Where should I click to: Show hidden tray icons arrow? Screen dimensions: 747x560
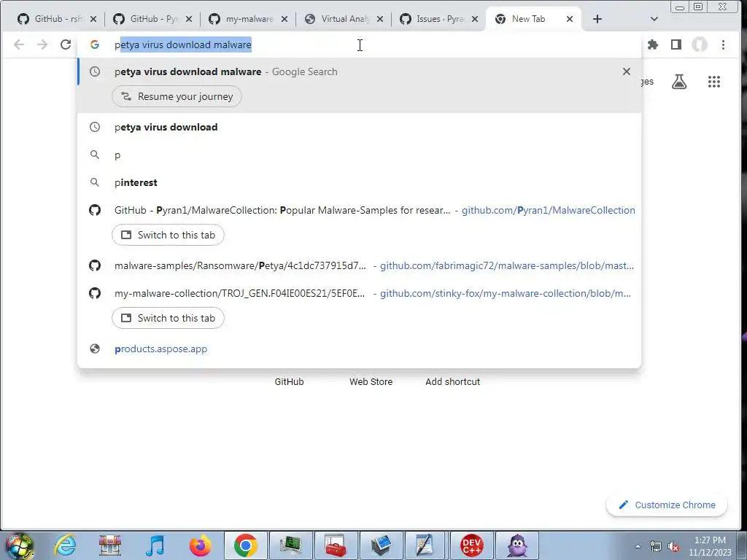pos(638,546)
